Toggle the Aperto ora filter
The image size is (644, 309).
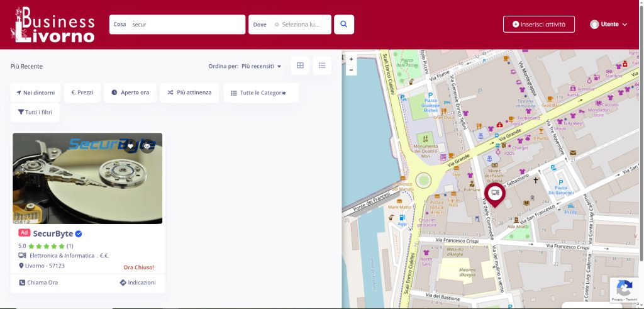(x=130, y=93)
